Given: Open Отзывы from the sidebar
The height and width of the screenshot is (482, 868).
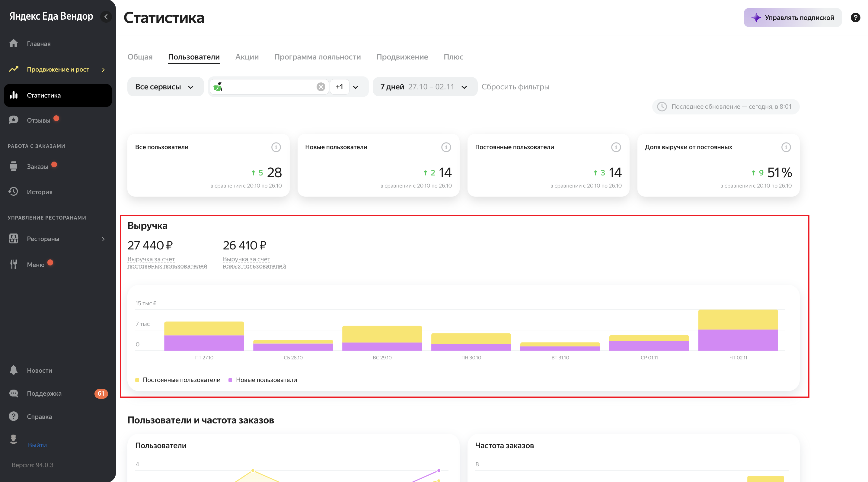Looking at the screenshot, I should [38, 120].
